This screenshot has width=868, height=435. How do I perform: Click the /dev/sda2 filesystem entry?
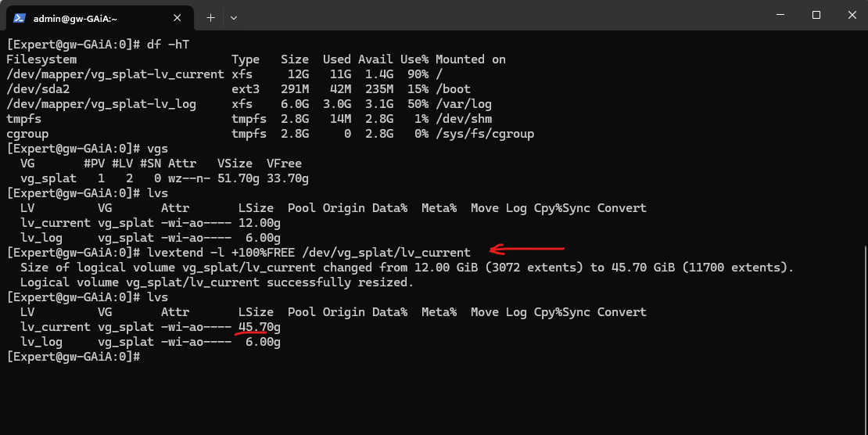38,88
